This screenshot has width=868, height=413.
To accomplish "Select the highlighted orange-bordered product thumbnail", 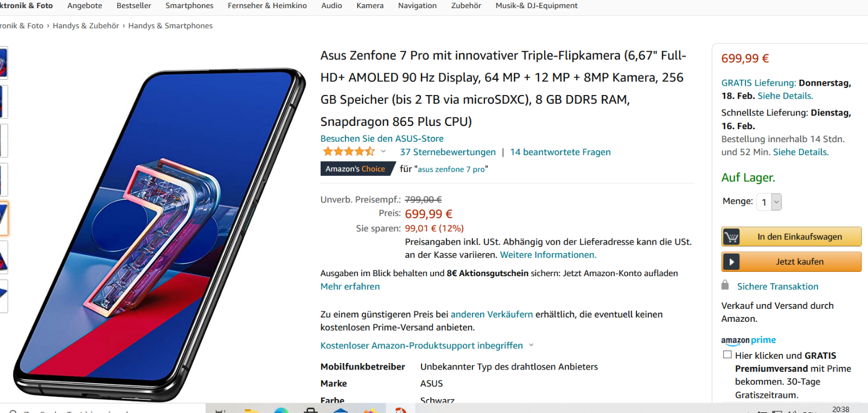I will click(x=3, y=218).
